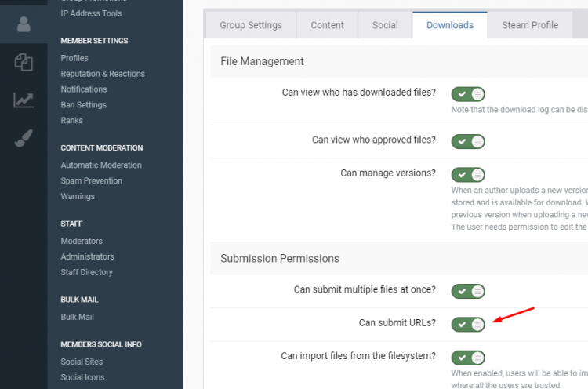Toggle 'Can submit multiple files at once'
588x389 pixels.
(x=468, y=291)
